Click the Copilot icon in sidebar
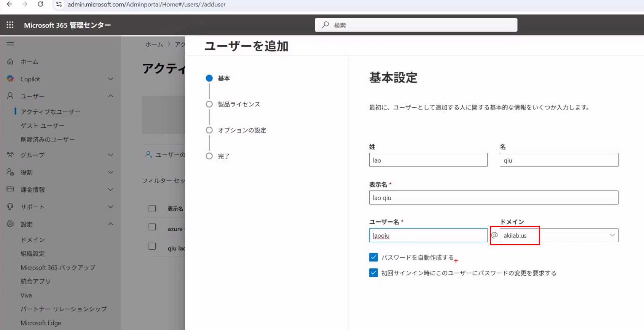This screenshot has height=330, width=644. [10, 79]
